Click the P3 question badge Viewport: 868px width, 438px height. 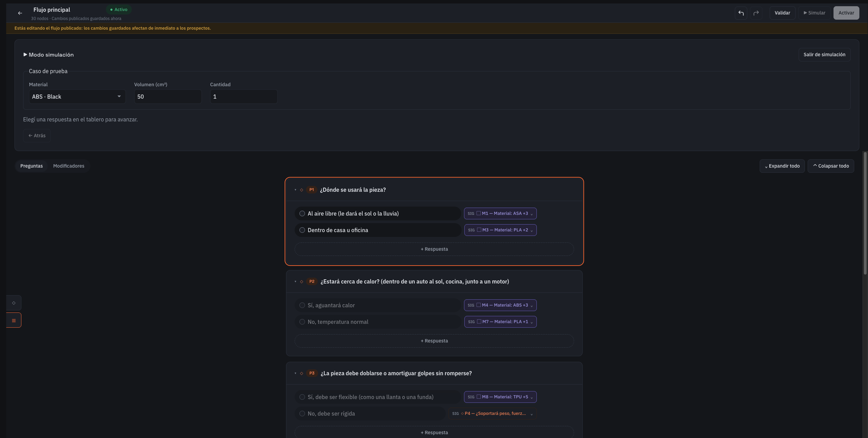tap(312, 373)
